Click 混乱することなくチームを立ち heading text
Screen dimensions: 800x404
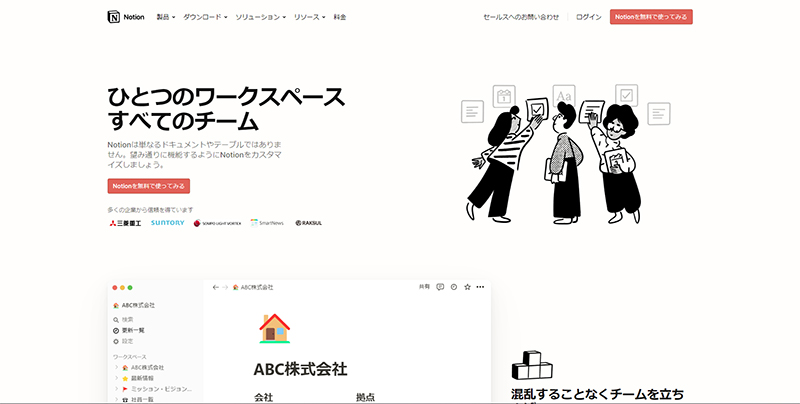tap(597, 394)
